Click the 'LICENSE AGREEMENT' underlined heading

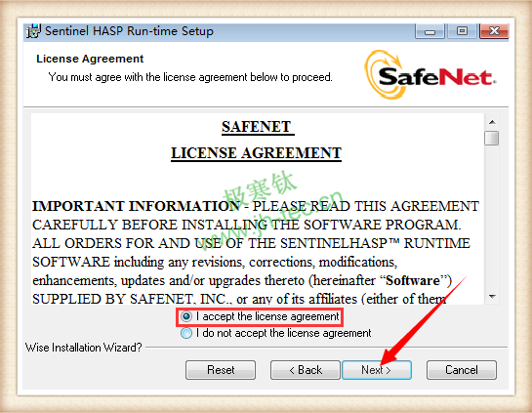point(256,153)
